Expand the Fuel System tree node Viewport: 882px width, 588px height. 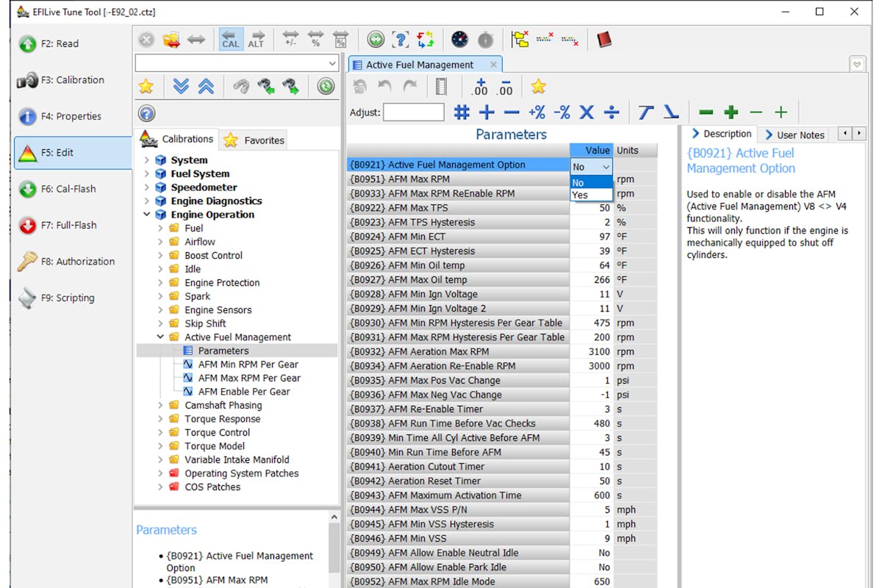(x=147, y=174)
